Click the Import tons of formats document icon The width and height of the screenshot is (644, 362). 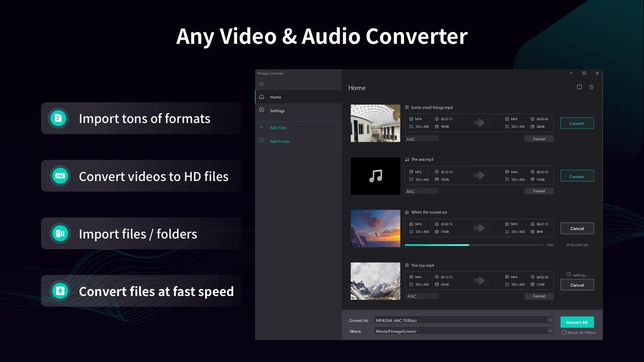pos(59,118)
